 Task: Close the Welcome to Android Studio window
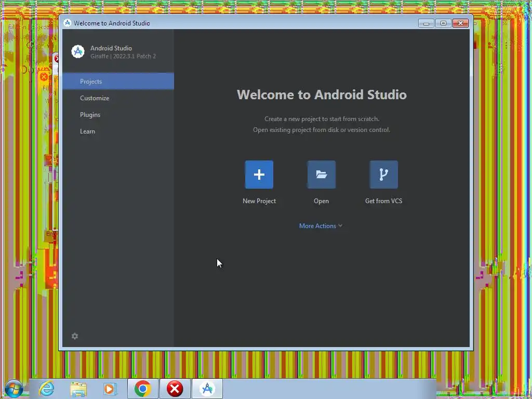click(460, 23)
